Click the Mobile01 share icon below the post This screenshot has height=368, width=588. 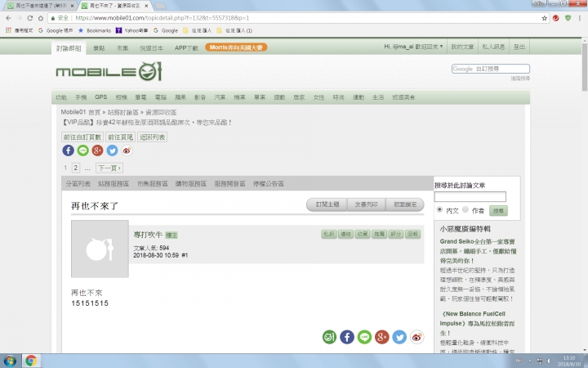(x=329, y=337)
